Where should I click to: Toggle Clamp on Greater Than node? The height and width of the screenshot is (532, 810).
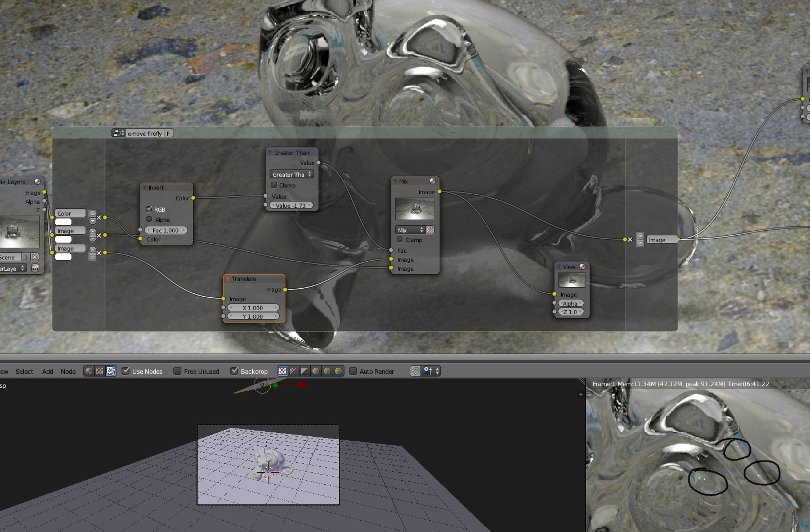[x=274, y=185]
